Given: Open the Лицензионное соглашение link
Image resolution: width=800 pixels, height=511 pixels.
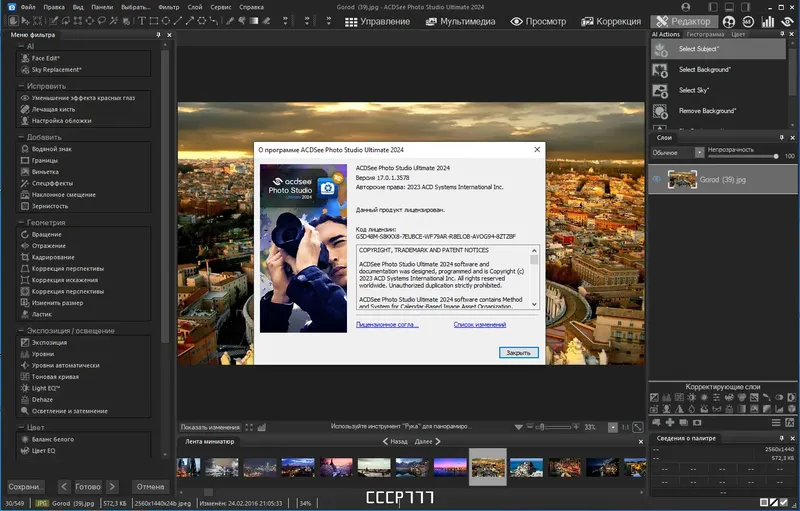Looking at the screenshot, I should (387, 324).
